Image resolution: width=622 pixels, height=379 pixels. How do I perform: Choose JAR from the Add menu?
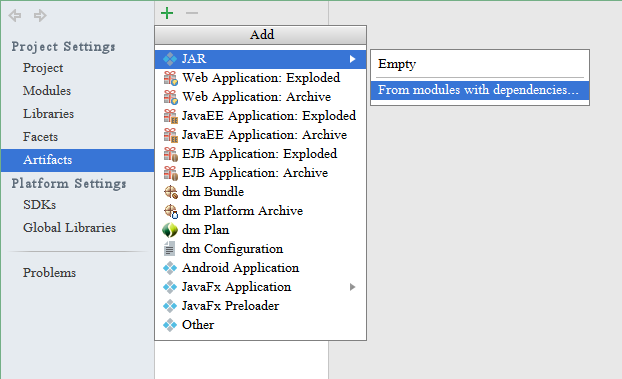pos(260,59)
